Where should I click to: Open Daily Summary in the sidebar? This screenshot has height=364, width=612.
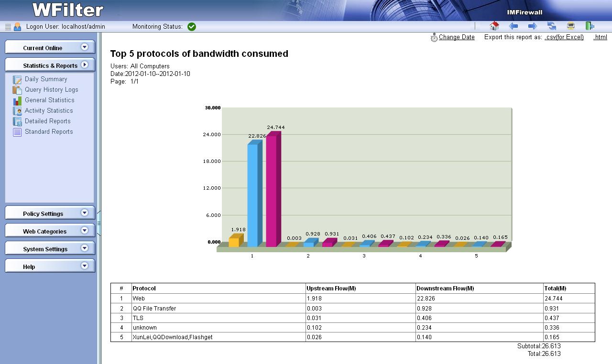click(46, 79)
